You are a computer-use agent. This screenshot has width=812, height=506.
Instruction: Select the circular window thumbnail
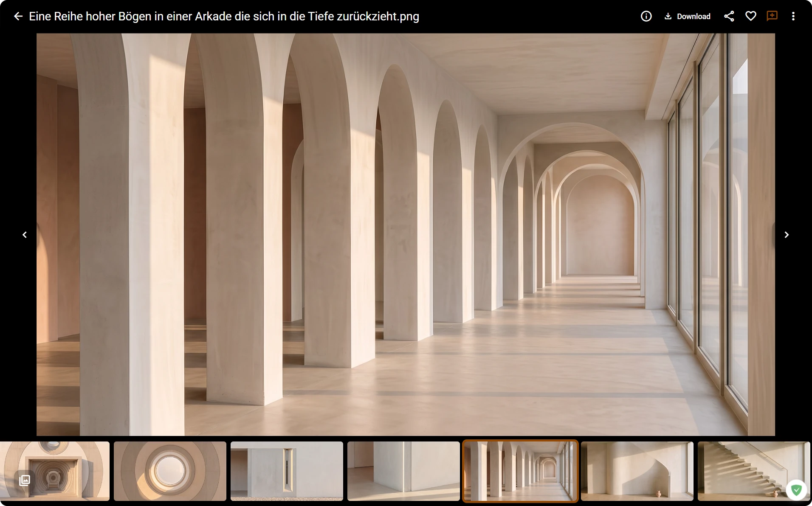pos(170,471)
